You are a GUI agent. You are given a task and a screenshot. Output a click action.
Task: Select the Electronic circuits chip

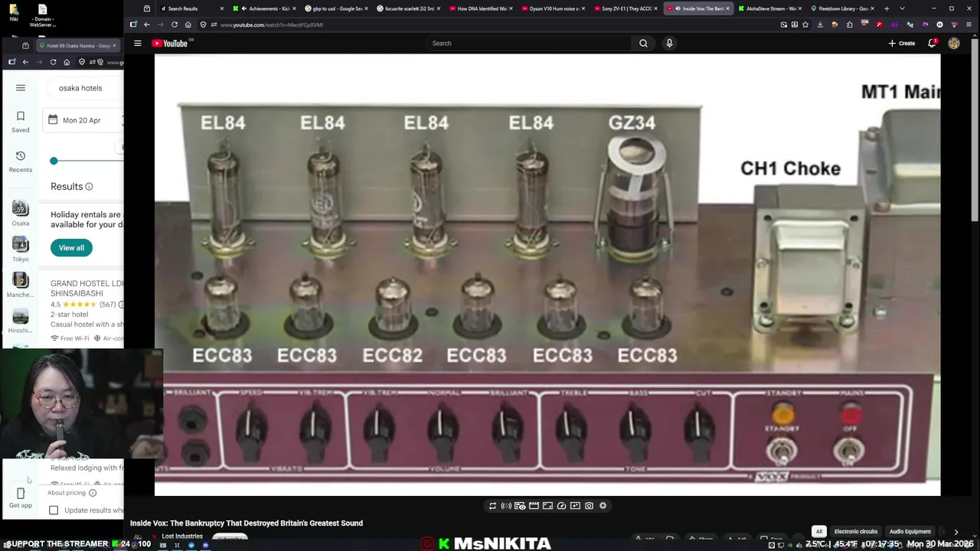(855, 531)
